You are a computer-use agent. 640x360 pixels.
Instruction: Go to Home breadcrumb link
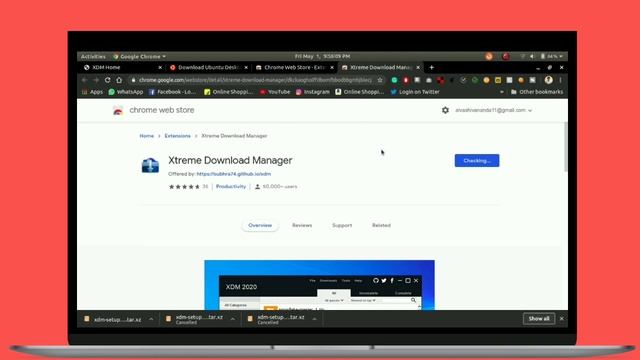point(147,136)
